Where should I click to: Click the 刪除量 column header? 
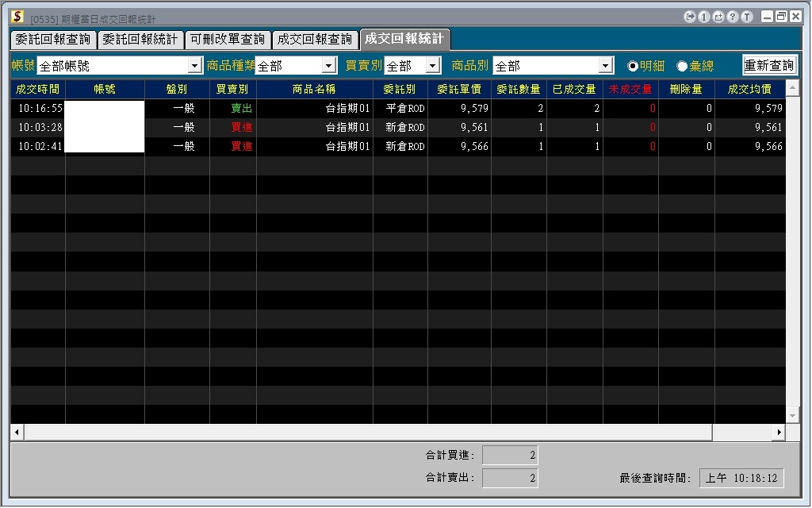(686, 89)
